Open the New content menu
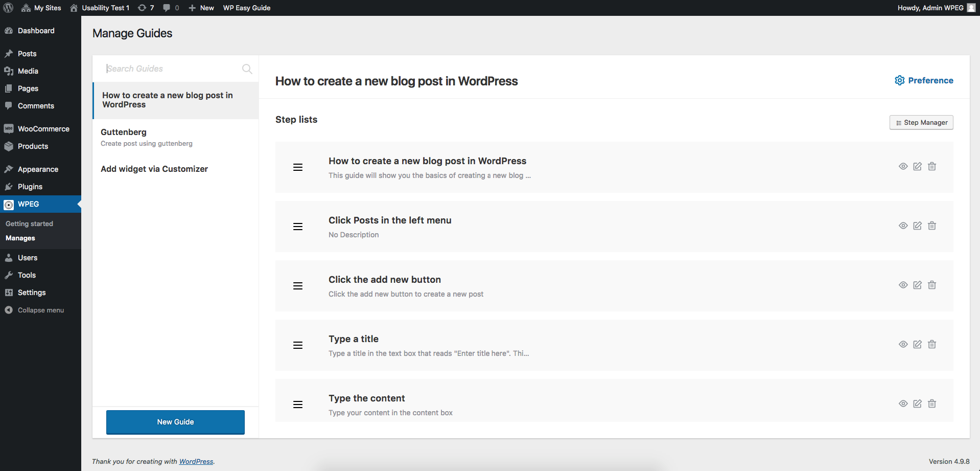 (x=201, y=8)
